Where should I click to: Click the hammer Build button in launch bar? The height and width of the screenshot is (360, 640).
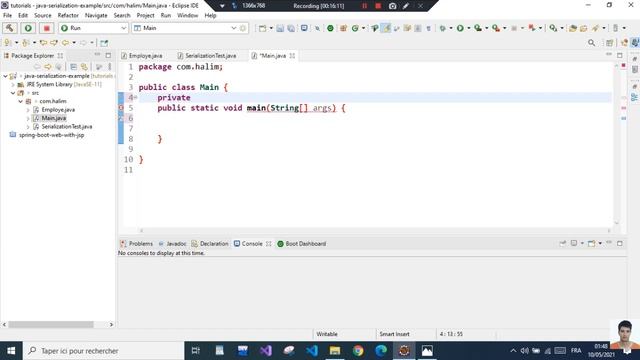pos(9,28)
